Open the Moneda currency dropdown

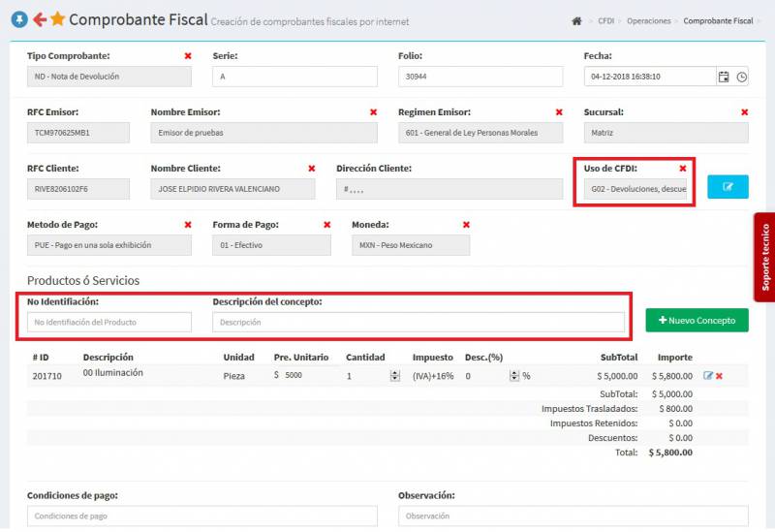pos(410,245)
